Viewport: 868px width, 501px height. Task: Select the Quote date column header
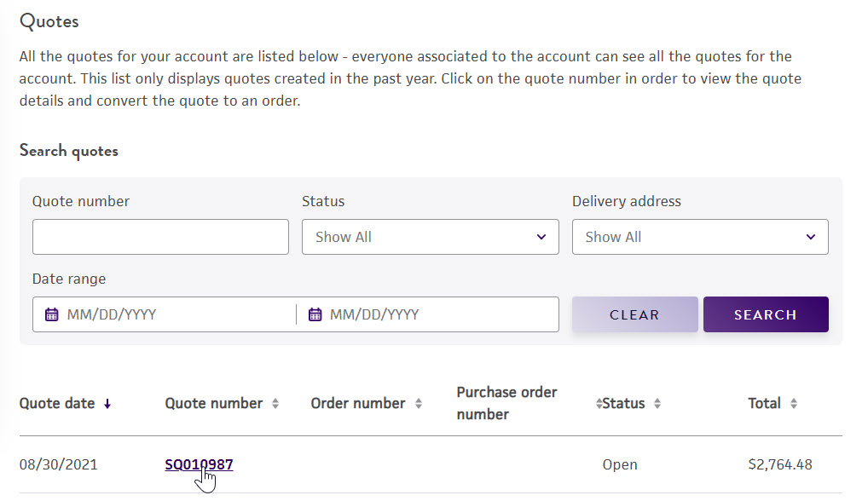pyautogui.click(x=57, y=403)
